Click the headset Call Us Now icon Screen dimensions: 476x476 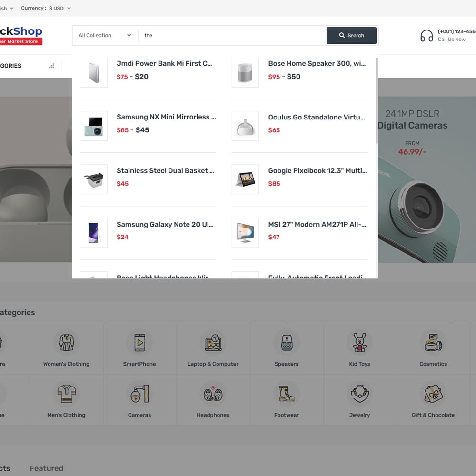click(x=426, y=36)
